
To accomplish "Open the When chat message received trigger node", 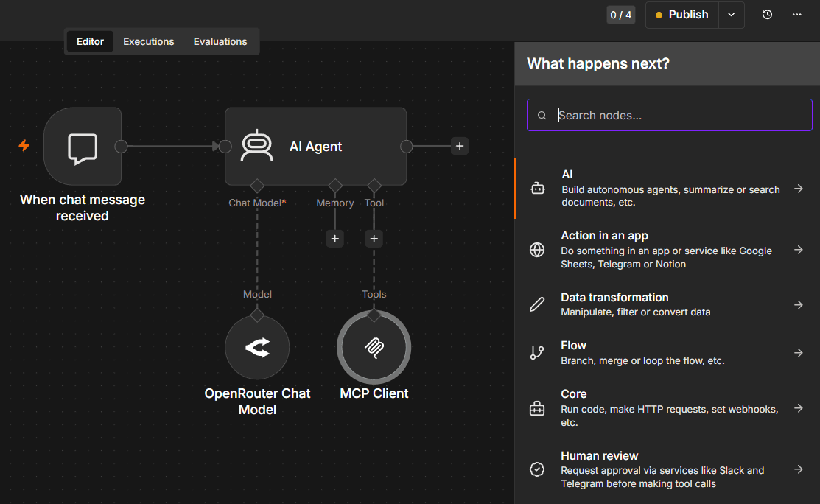I will click(83, 147).
